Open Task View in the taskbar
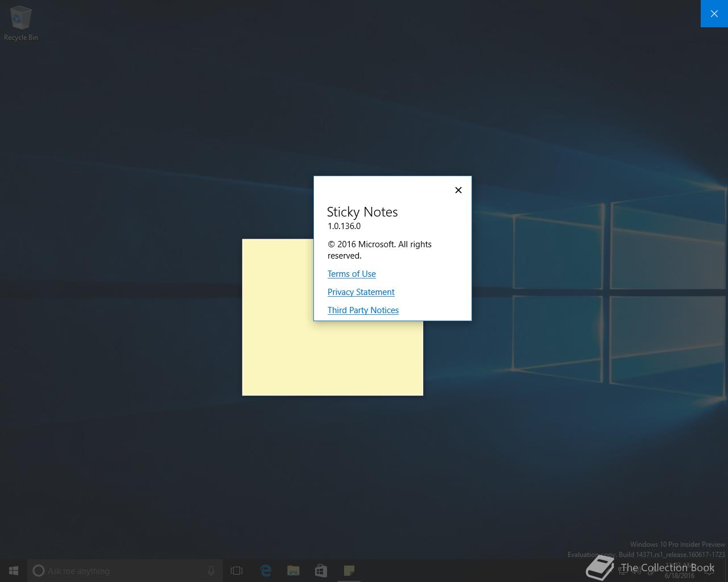 237,571
